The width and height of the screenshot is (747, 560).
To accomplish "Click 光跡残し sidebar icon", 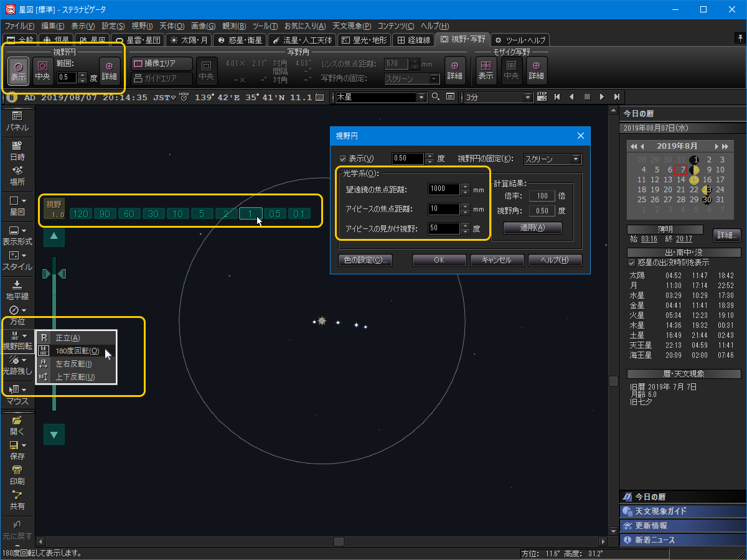I will click(17, 365).
